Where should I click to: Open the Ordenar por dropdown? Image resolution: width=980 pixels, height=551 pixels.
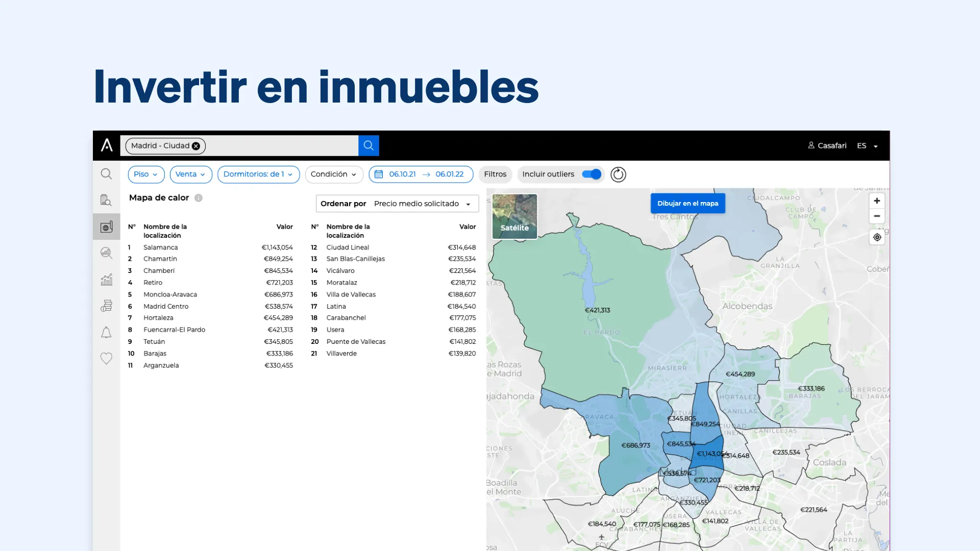pos(397,204)
